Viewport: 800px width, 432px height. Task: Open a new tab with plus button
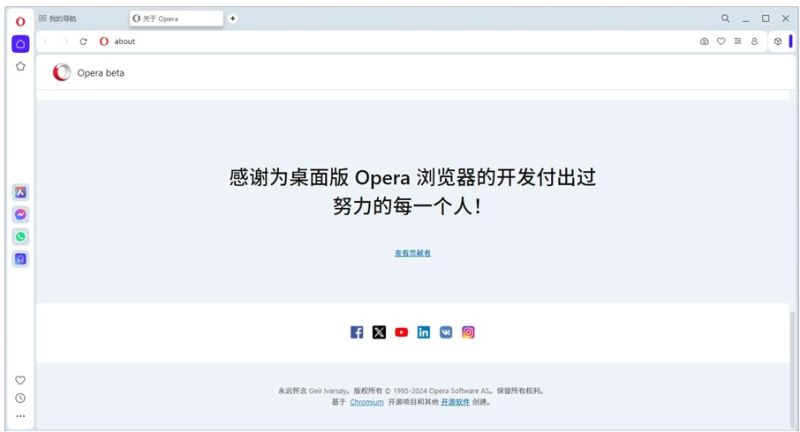click(233, 18)
